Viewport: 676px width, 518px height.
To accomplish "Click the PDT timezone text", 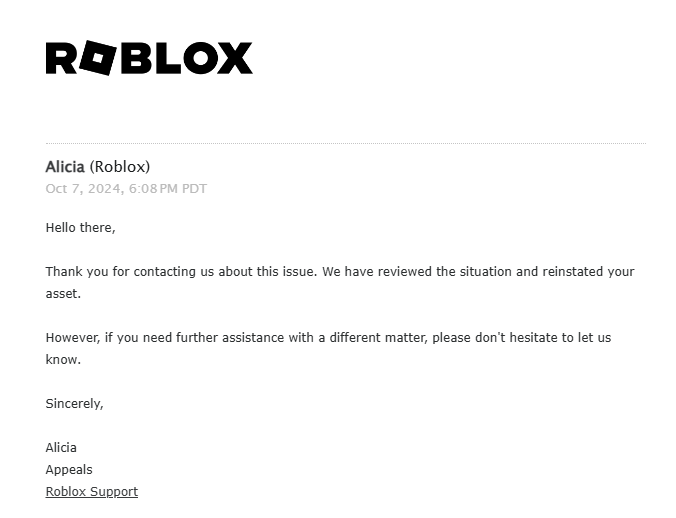I will (194, 189).
